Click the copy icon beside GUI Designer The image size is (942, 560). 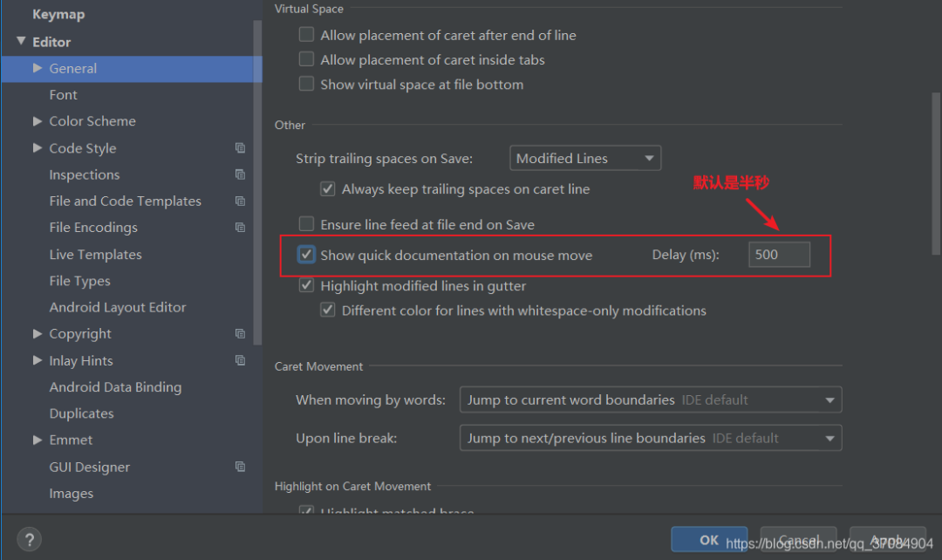[x=241, y=467]
